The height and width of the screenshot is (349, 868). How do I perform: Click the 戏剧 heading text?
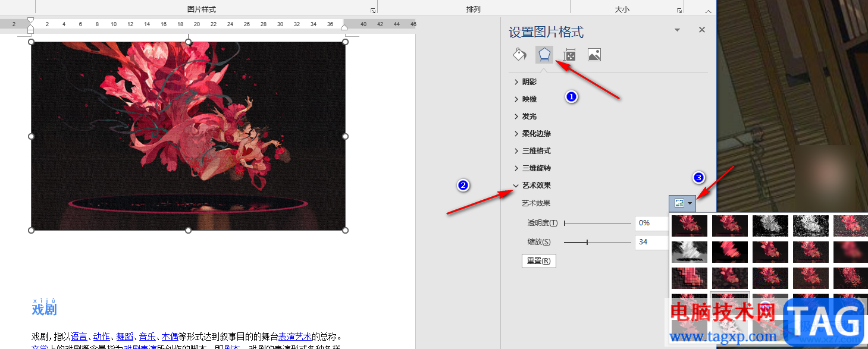point(44,310)
